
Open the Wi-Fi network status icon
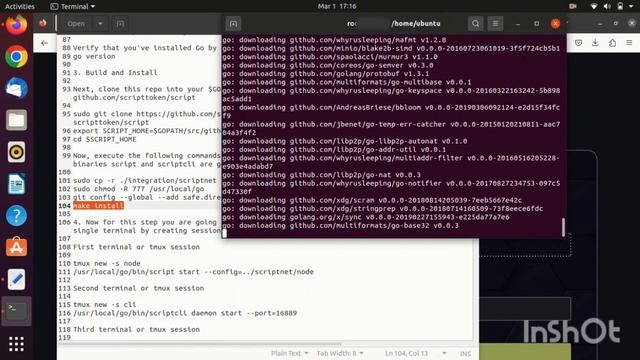point(594,6)
